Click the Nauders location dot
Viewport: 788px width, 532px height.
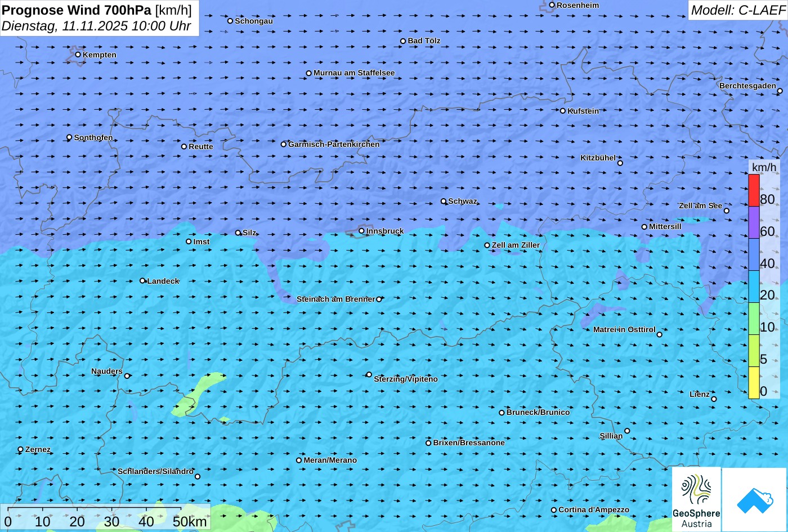(x=127, y=376)
